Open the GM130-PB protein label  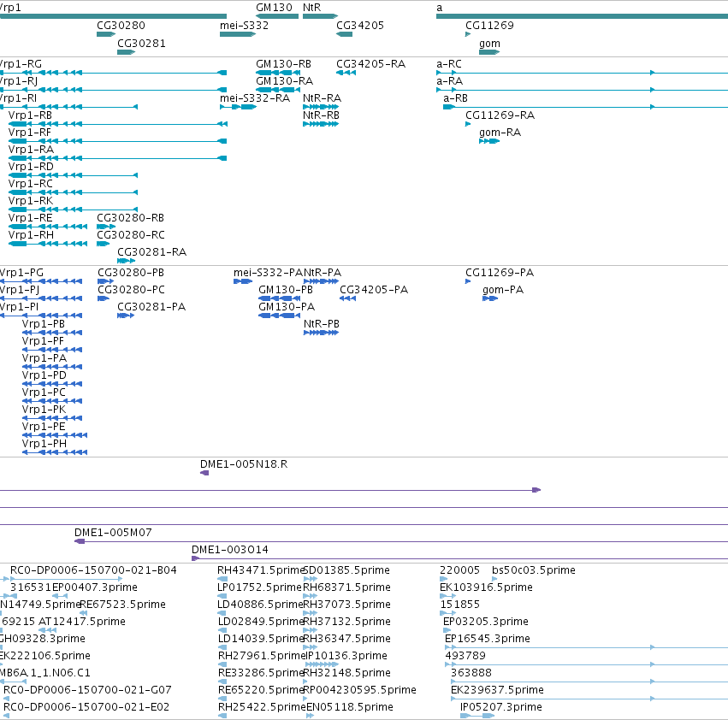coord(286,290)
